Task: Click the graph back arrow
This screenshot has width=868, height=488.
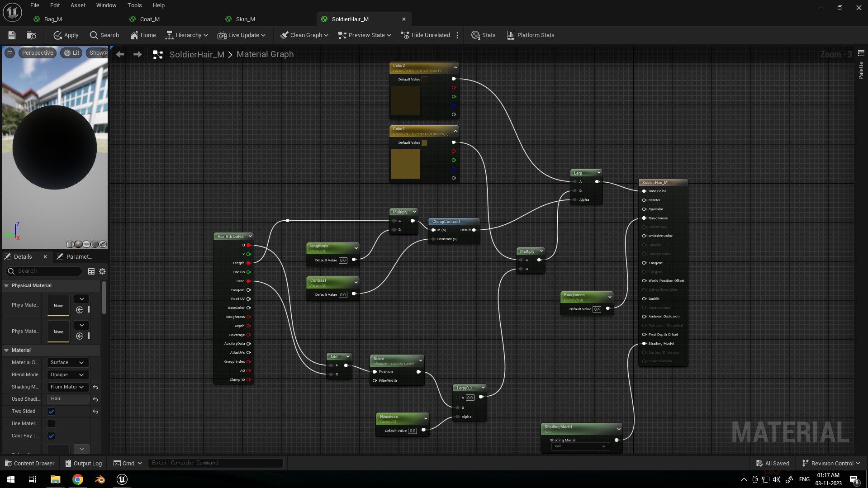Action: (x=120, y=54)
